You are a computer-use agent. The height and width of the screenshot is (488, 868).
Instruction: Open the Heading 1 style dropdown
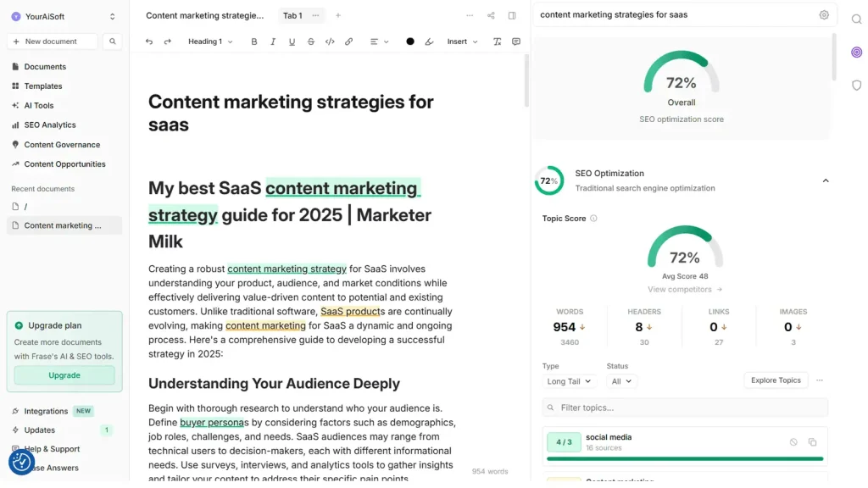pos(210,42)
